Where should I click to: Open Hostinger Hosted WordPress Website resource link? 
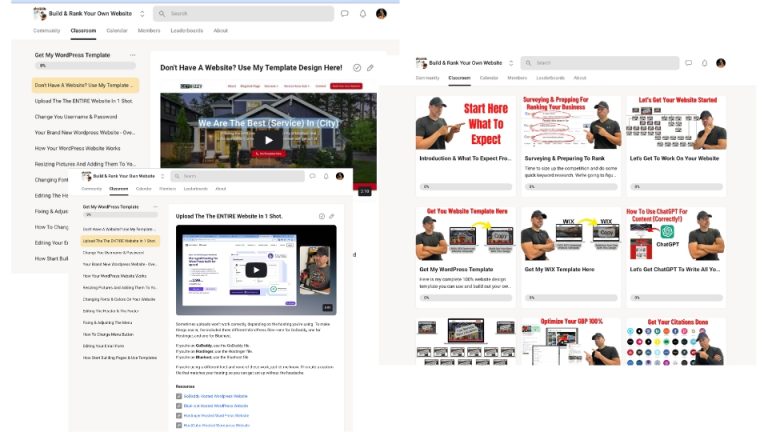coord(217,415)
